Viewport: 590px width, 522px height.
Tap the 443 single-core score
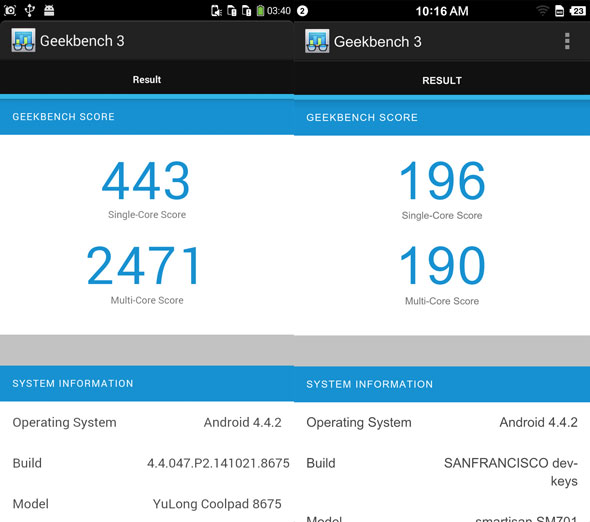(x=146, y=181)
